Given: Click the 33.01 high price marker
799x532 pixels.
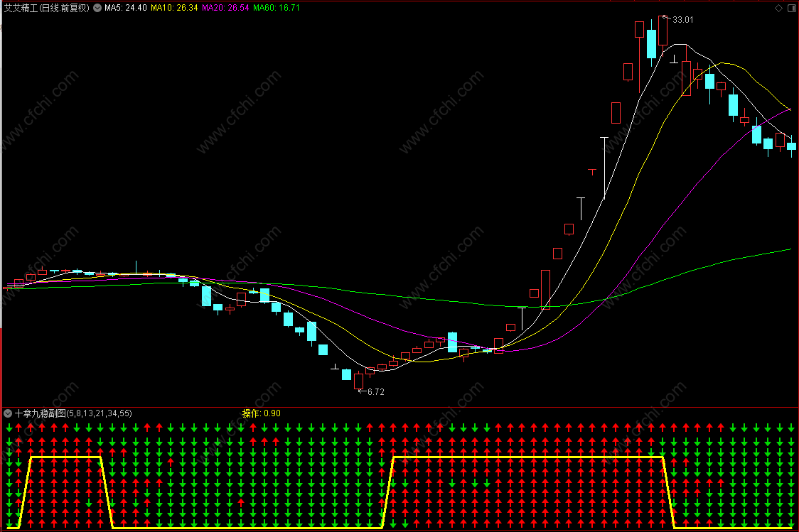Looking at the screenshot, I should click(x=683, y=20).
